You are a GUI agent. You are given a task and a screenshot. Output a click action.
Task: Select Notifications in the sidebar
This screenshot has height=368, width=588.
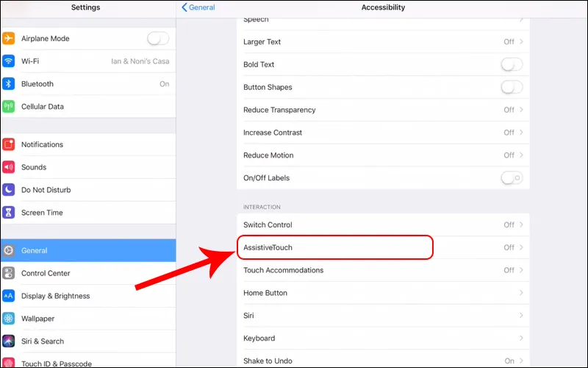tap(88, 144)
